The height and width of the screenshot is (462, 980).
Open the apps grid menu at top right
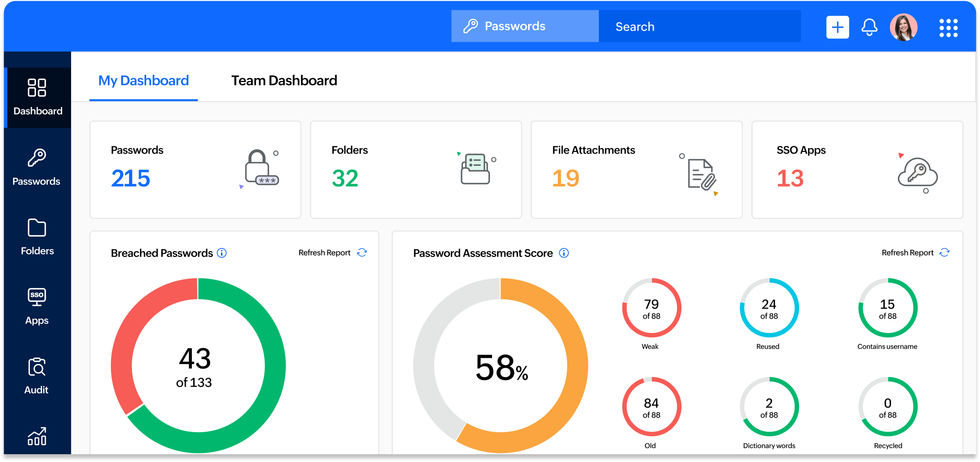[948, 28]
